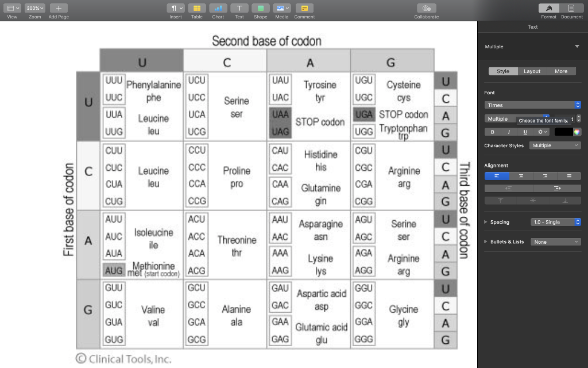Image resolution: width=588 pixels, height=368 pixels.
Task: Insert a Table from the toolbar
Action: click(197, 8)
